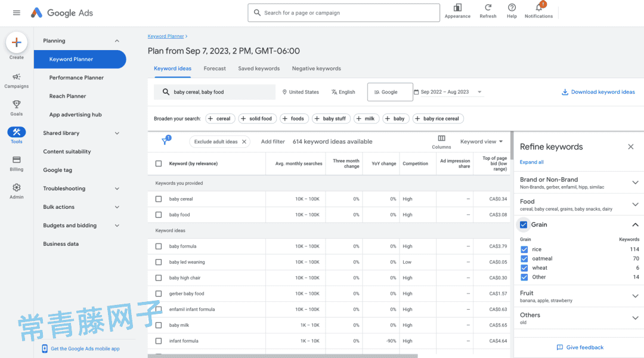Uncheck the Grain category checkbox
The width and height of the screenshot is (644, 358).
point(524,225)
